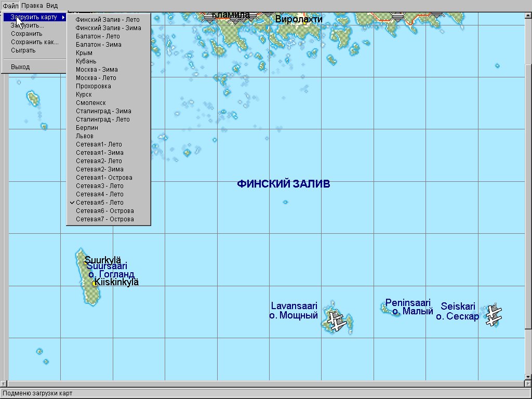Click the Suurkylä settlement marker on Gogland
Viewport: 532px width, 399px height.
click(x=86, y=263)
